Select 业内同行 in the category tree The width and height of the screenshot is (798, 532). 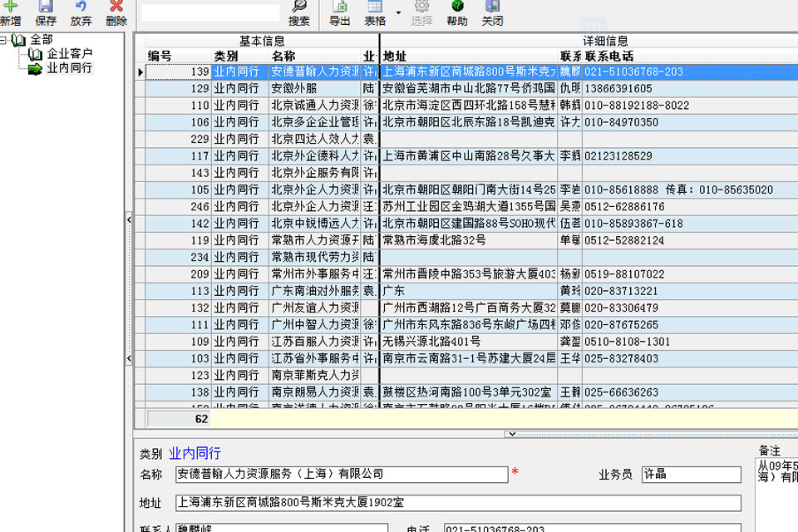69,68
